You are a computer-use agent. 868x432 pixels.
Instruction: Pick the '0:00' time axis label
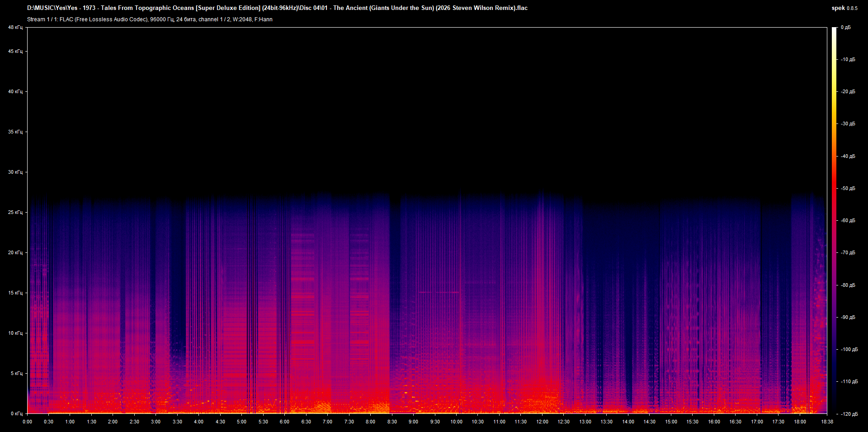tap(28, 422)
